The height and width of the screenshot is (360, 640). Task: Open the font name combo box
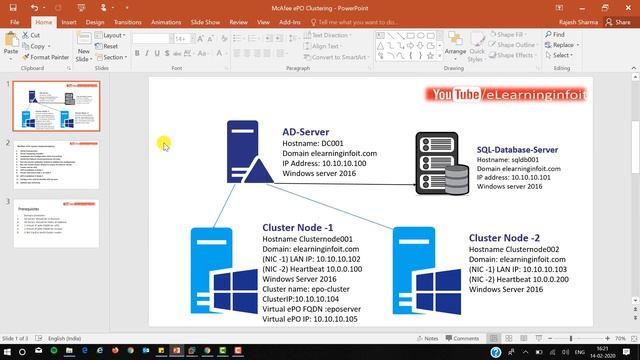152,39
